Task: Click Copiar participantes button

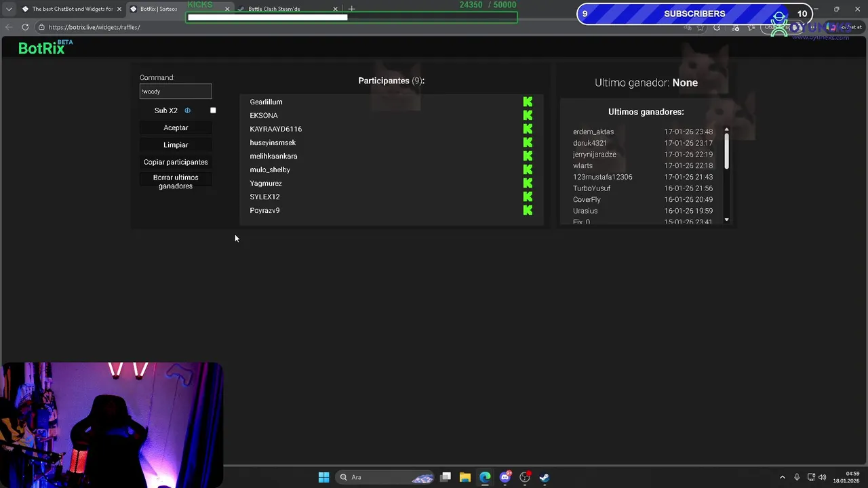Action: click(176, 162)
